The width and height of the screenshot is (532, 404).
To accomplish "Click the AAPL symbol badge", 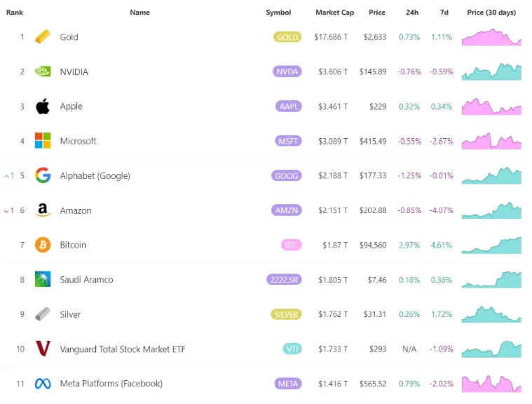I will point(288,107).
